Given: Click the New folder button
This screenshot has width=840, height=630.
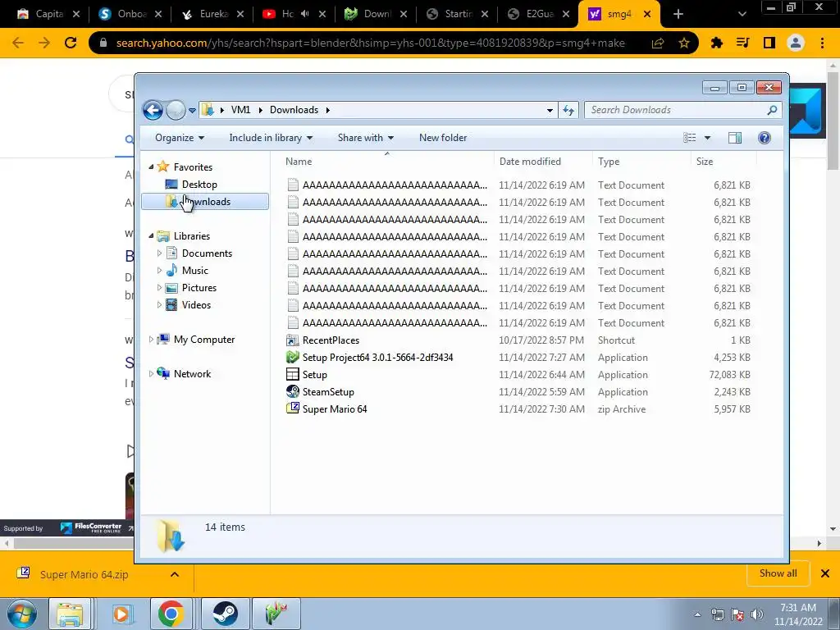Looking at the screenshot, I should pos(443,138).
